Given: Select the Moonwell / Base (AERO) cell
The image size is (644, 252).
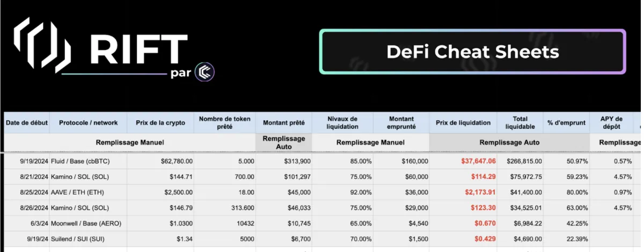Looking at the screenshot, I should [x=88, y=223].
